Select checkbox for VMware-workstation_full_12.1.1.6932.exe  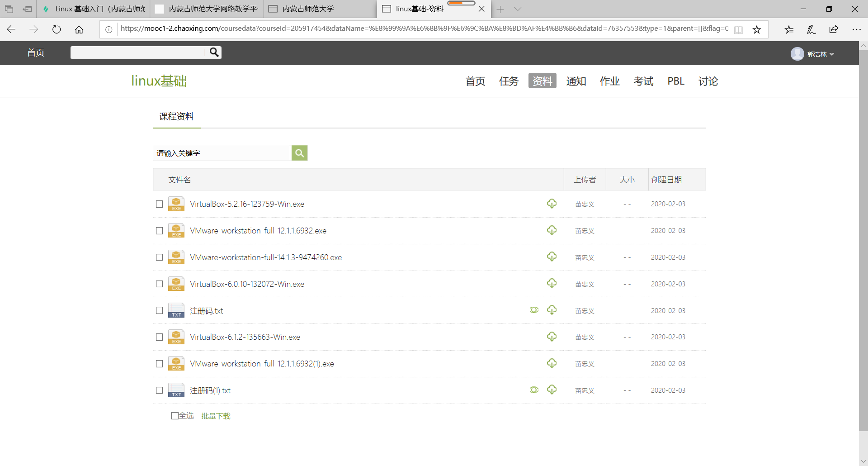(159, 231)
